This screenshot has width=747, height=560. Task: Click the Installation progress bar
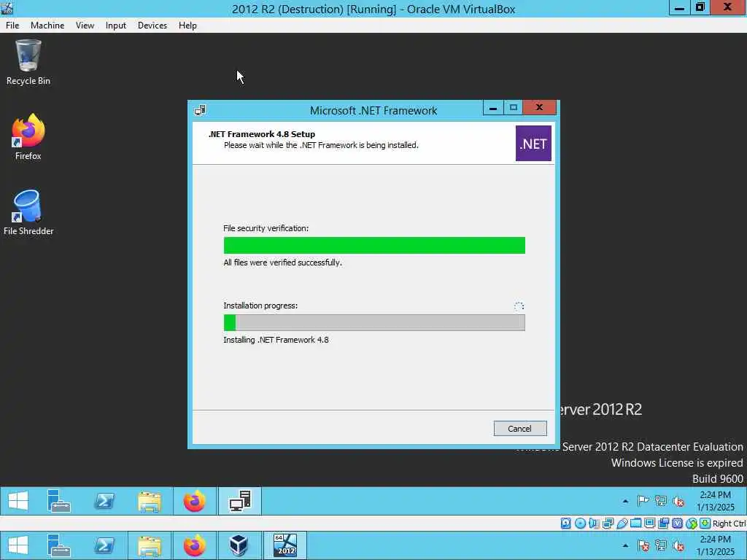click(x=374, y=322)
